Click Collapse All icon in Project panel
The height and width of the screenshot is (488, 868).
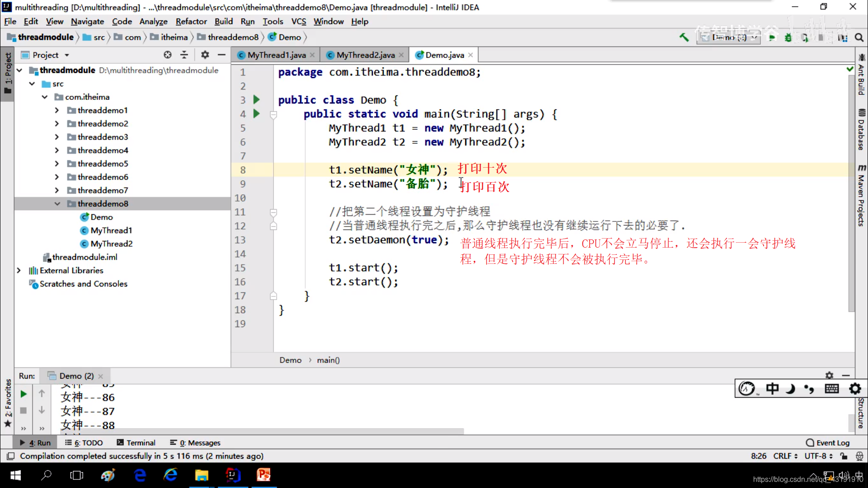(184, 55)
